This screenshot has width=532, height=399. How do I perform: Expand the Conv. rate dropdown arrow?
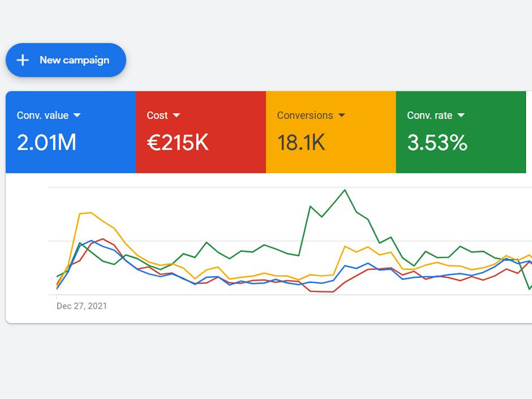tap(461, 116)
